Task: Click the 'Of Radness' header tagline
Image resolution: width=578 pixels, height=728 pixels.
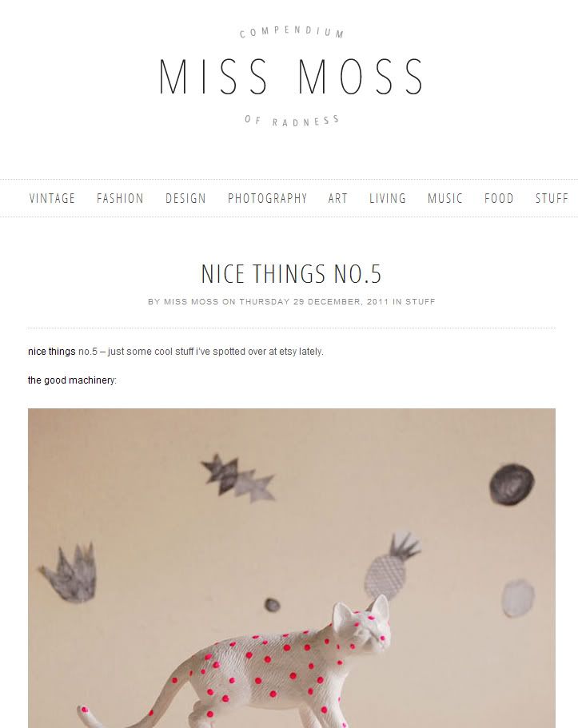Action: click(x=291, y=121)
